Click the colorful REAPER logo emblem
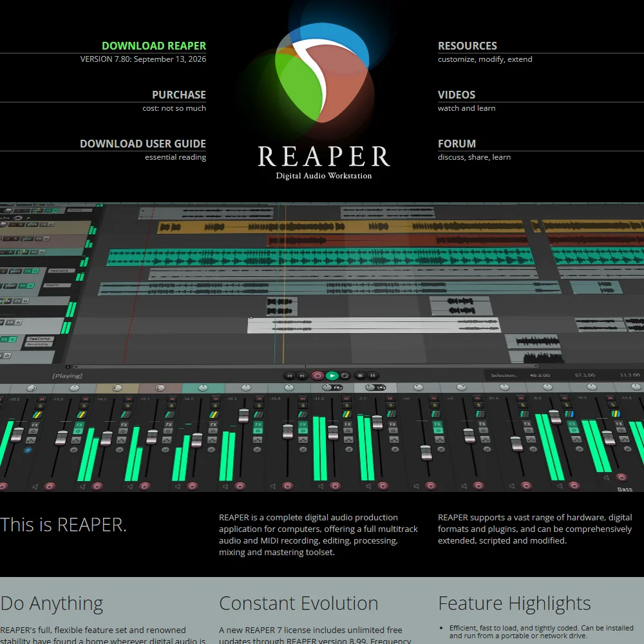 (x=323, y=74)
